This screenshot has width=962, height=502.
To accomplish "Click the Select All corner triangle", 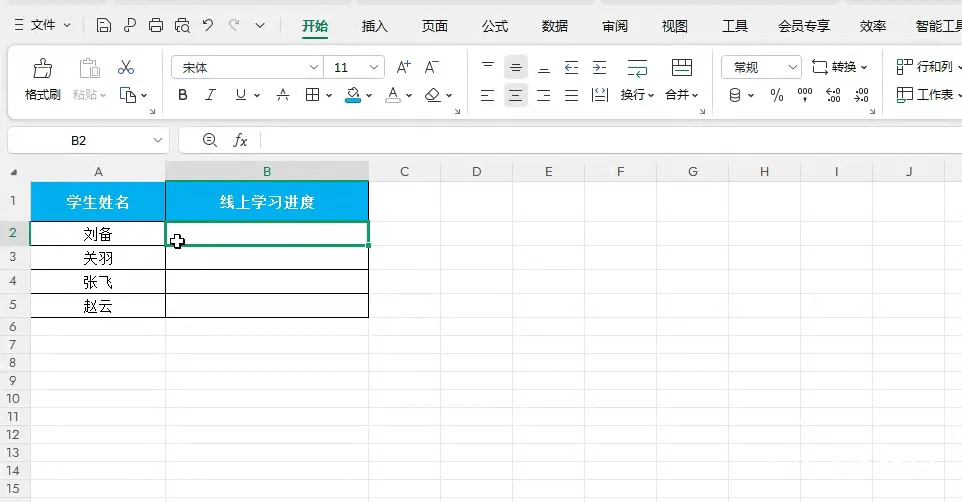I will point(13,172).
